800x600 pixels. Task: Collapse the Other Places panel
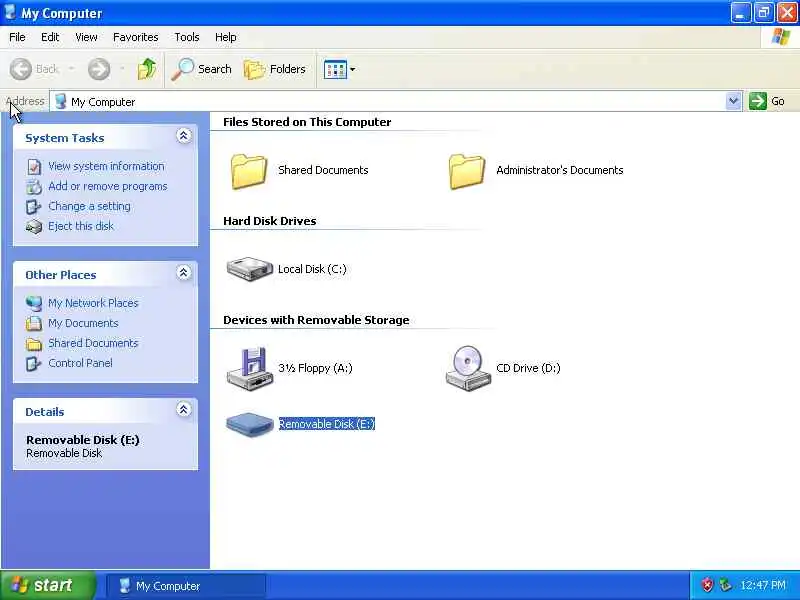point(184,272)
